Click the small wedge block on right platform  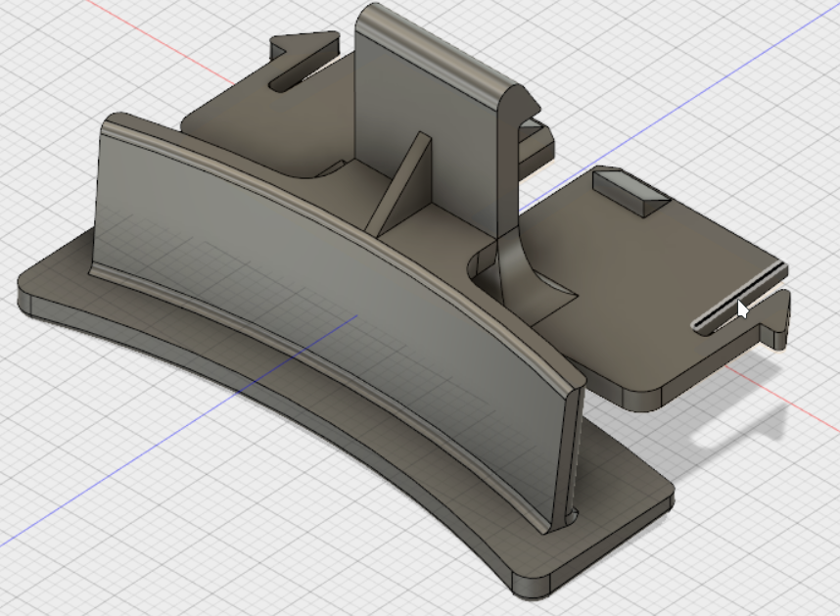pyautogui.click(x=630, y=191)
